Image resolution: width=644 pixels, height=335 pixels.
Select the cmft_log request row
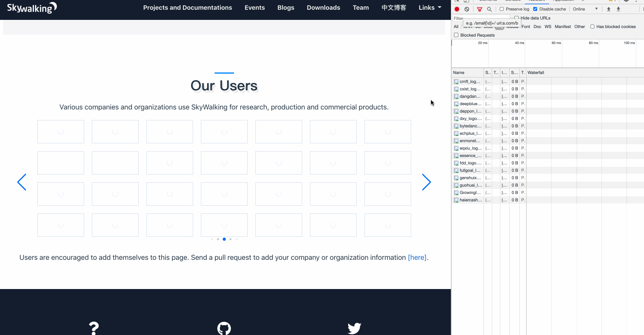548,81
